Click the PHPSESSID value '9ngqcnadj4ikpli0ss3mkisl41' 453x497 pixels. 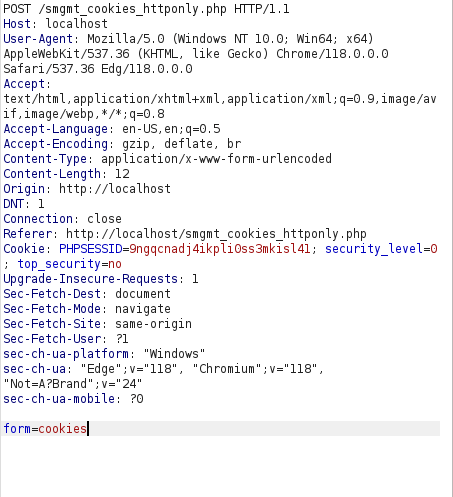(220, 249)
